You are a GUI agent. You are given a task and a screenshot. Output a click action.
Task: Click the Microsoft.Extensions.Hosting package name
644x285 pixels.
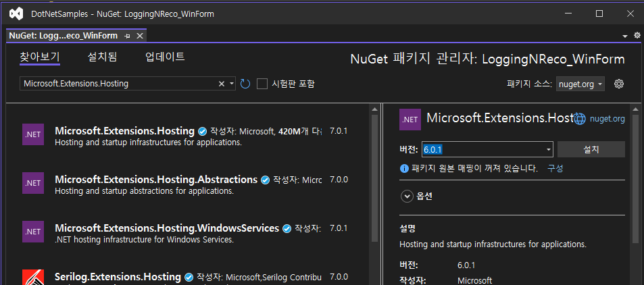pyautogui.click(x=124, y=131)
